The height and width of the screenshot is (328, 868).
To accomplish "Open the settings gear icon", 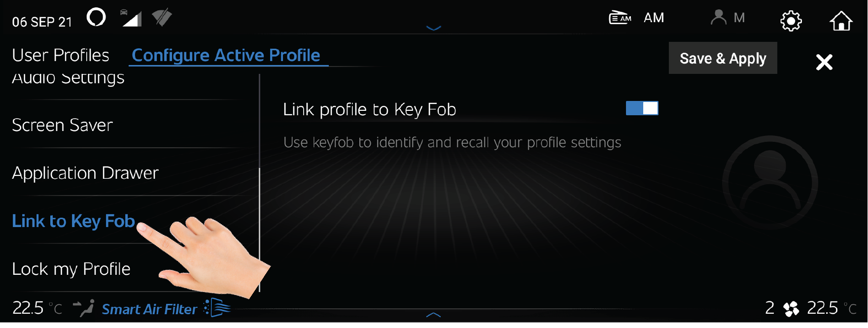I will [791, 21].
